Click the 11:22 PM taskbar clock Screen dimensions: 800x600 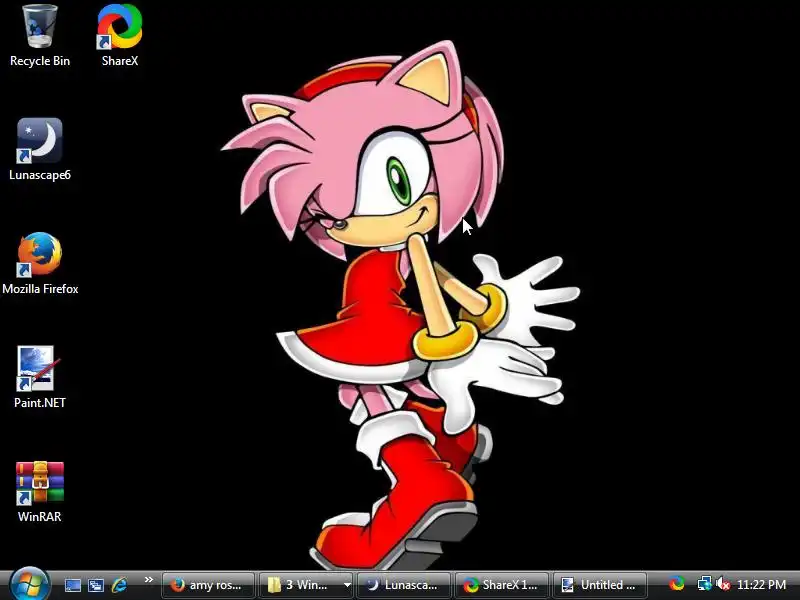pyautogui.click(x=761, y=585)
